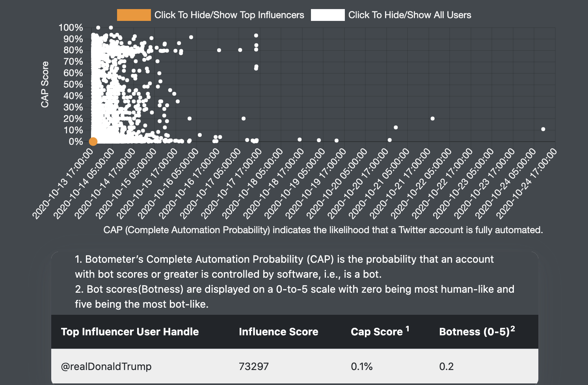
Task: Click the 80% data point near 2020-10-16 17:00
Action: [x=219, y=50]
